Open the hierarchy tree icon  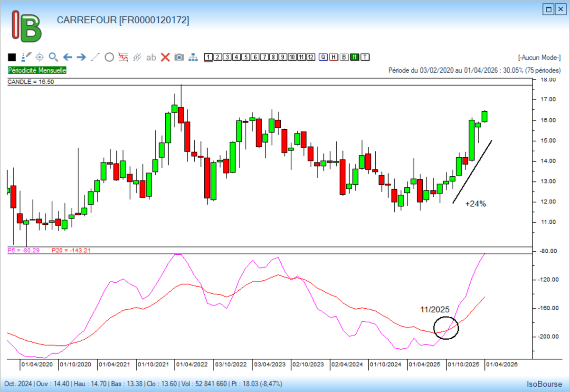(x=193, y=57)
